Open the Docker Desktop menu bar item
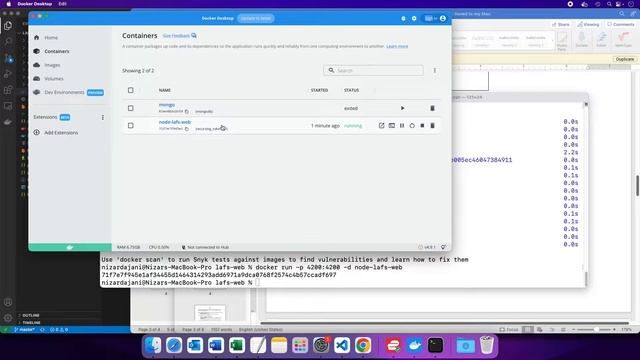 coord(35,4)
